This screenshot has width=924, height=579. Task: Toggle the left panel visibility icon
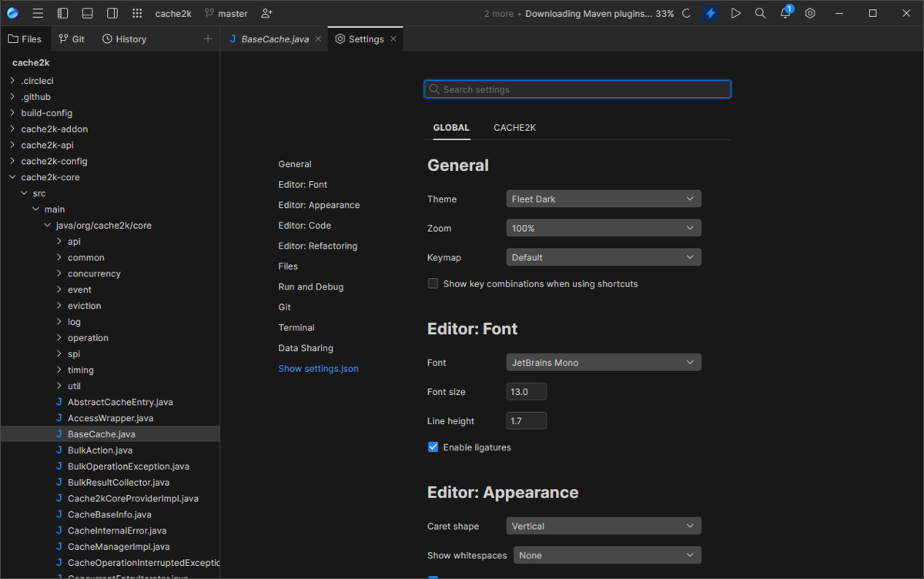(x=63, y=13)
